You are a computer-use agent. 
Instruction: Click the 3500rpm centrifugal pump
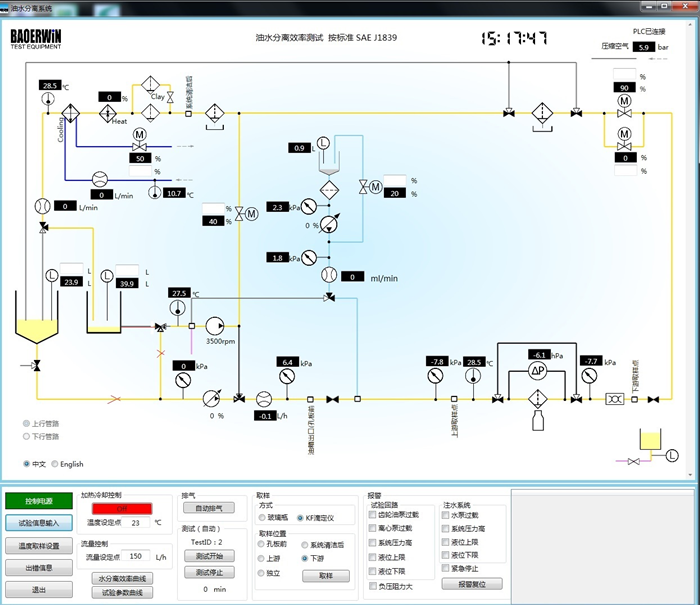click(215, 326)
